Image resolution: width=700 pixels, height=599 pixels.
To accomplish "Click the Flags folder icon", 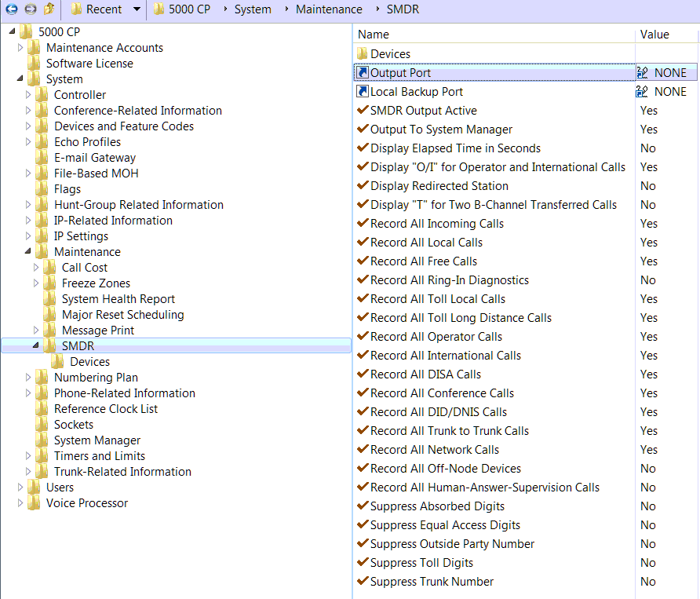I will pos(42,189).
